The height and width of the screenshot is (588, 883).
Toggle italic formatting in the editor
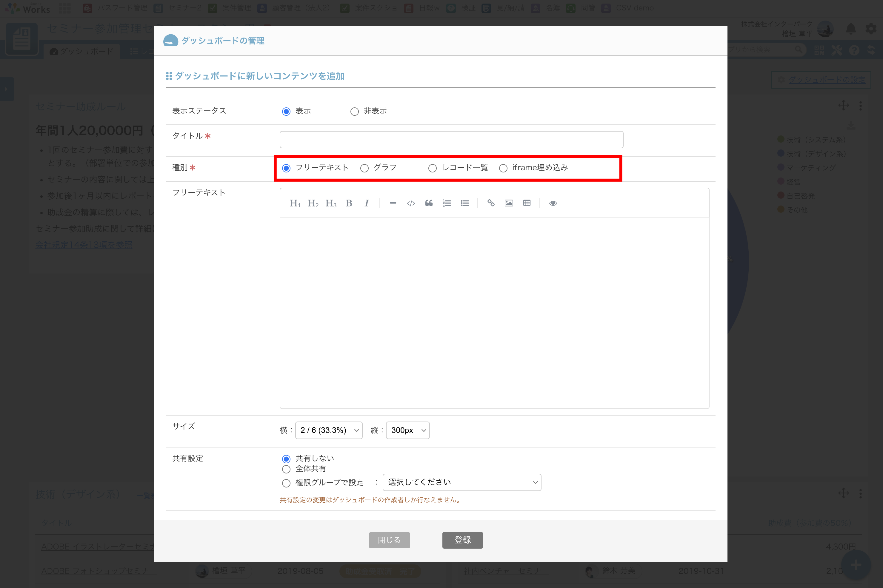click(x=367, y=203)
